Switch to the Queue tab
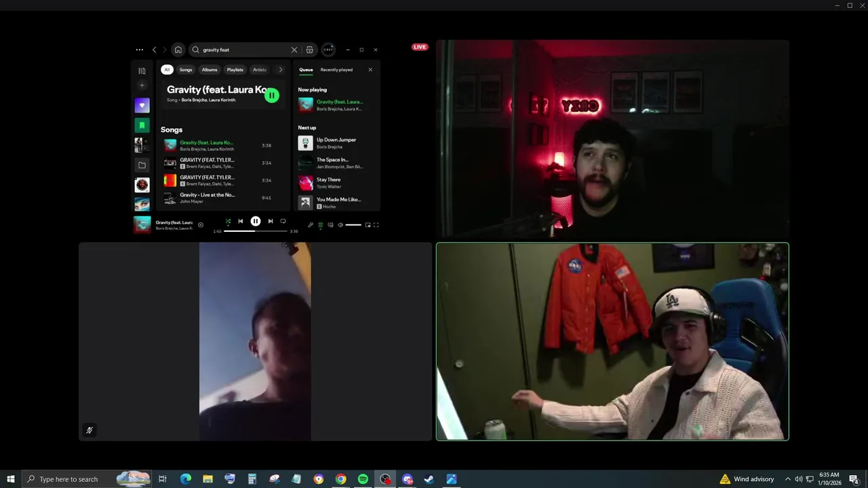 pyautogui.click(x=306, y=70)
